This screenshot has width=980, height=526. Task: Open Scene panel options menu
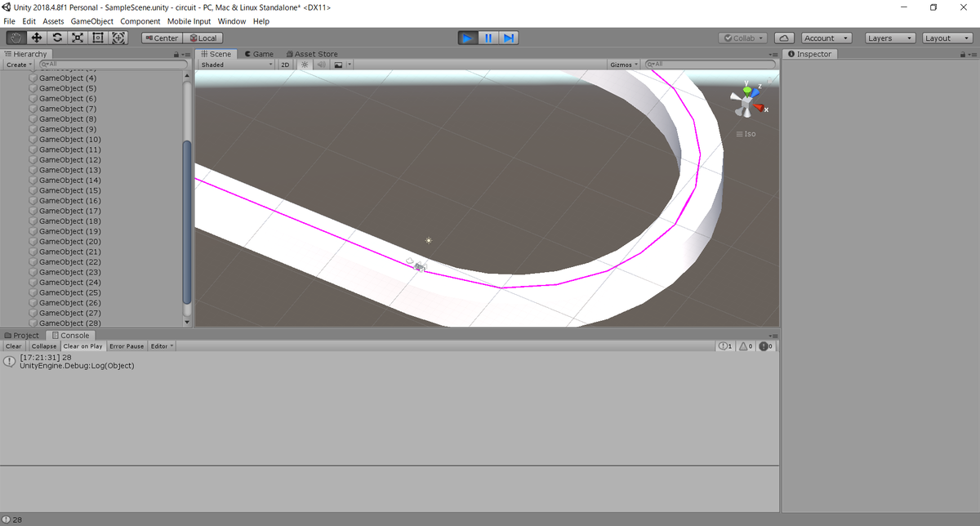(x=775, y=54)
